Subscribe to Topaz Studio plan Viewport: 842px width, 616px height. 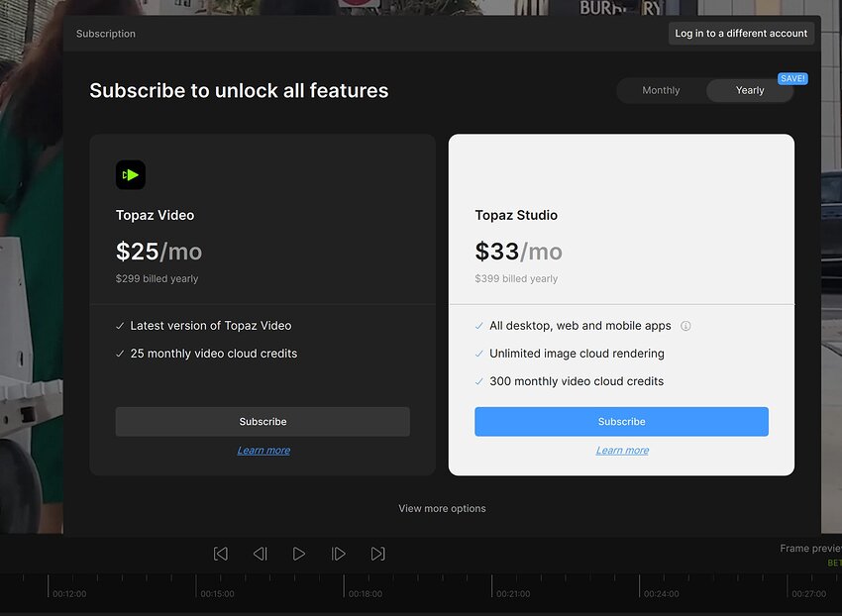pos(621,422)
